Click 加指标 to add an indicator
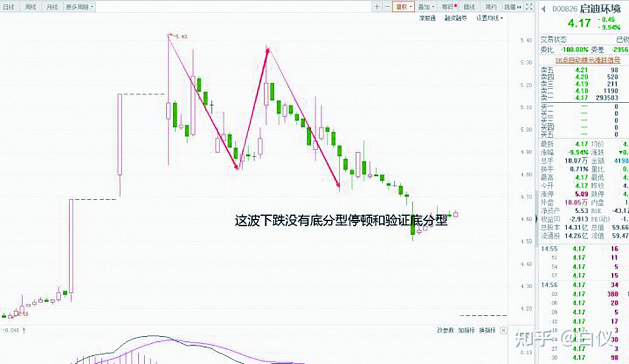Screen dimensions: 629x364 (x=466, y=331)
